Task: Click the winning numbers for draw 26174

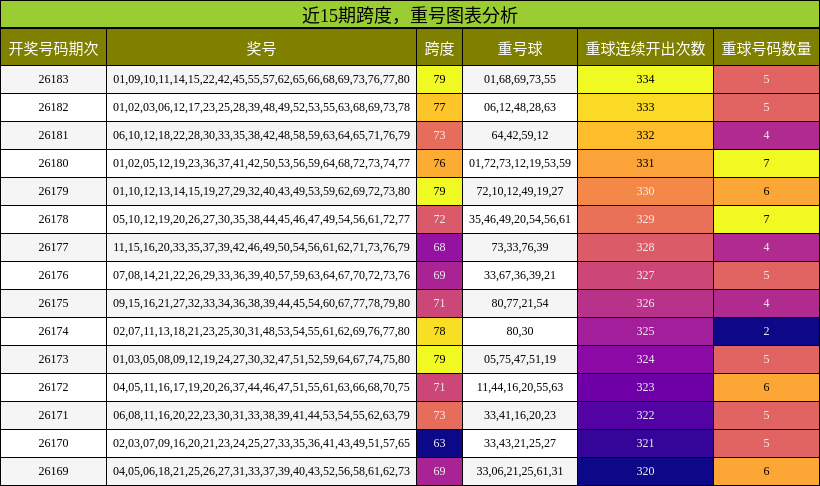Action: pyautogui.click(x=261, y=331)
